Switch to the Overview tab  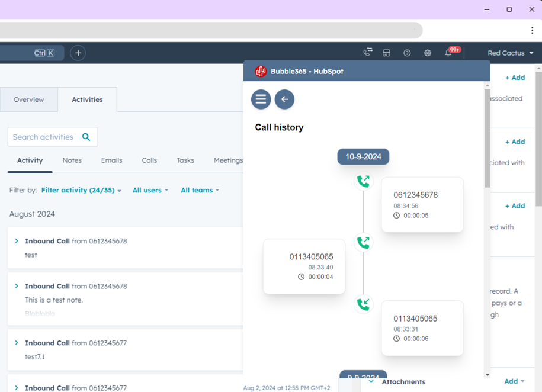pos(29,99)
